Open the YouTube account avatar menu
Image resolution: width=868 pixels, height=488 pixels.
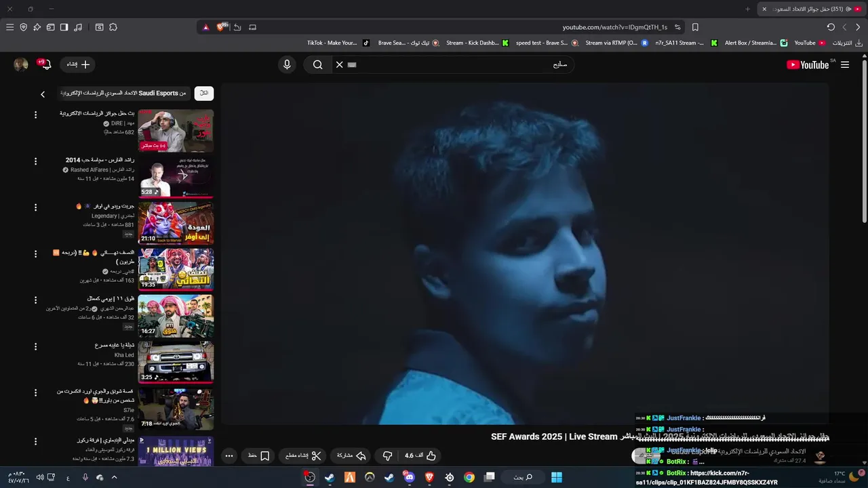coord(21,64)
